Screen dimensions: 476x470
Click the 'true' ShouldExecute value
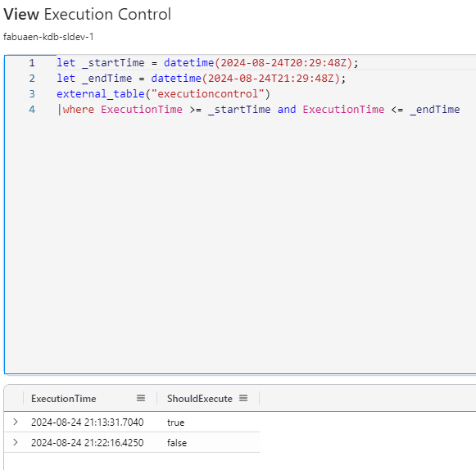tap(175, 423)
